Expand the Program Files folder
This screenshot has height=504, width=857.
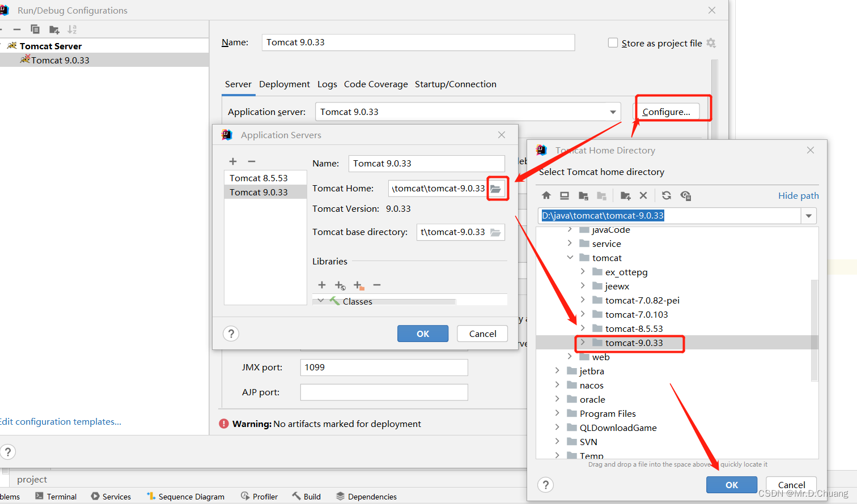(557, 413)
